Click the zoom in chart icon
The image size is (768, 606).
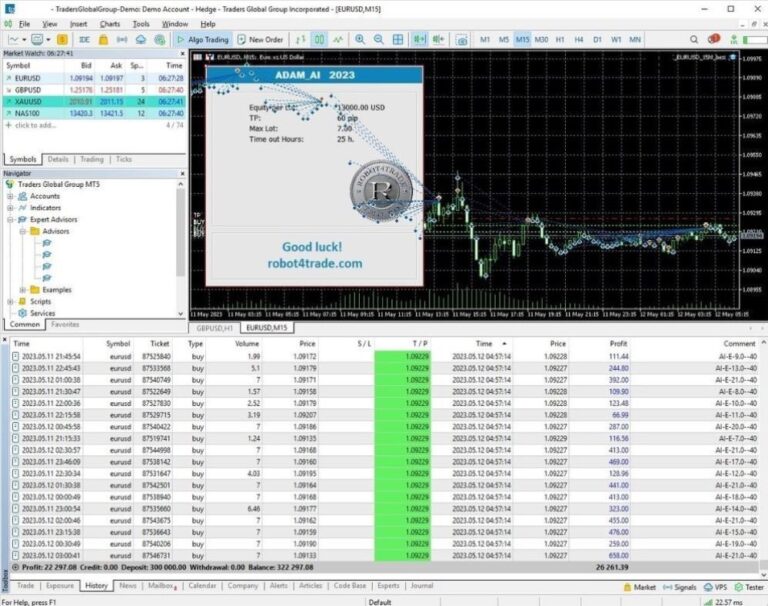[x=361, y=39]
